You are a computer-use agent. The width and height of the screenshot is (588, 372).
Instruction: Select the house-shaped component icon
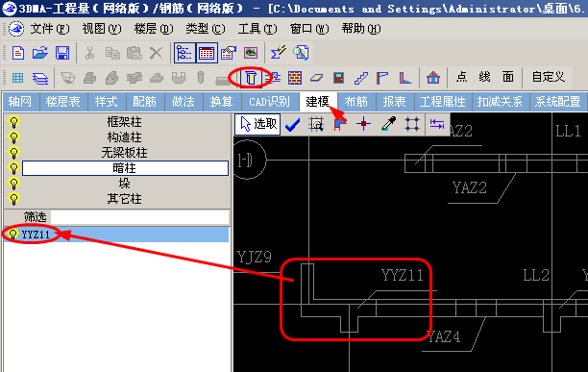[432, 78]
